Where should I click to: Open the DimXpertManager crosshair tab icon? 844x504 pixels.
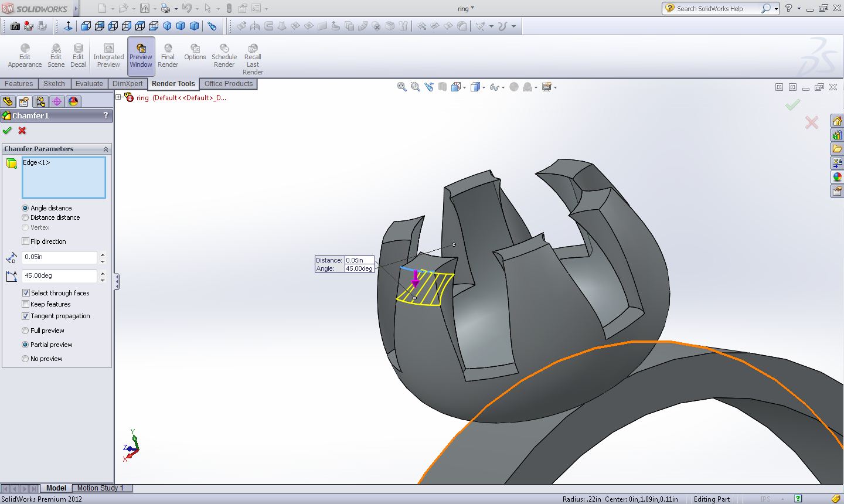pyautogui.click(x=57, y=101)
